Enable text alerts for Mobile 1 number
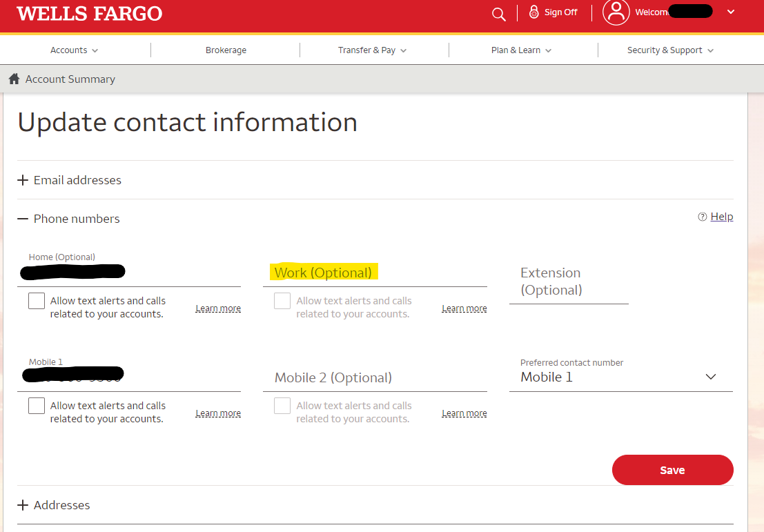 click(36, 406)
